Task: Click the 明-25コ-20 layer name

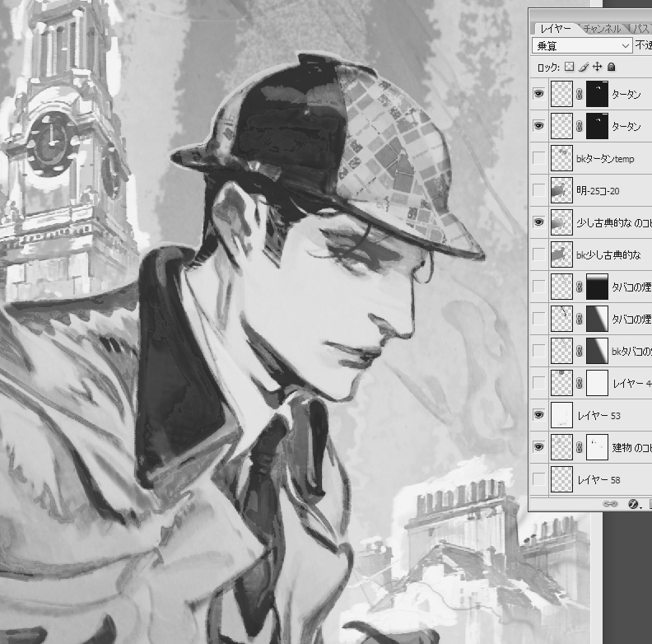Action: (598, 190)
